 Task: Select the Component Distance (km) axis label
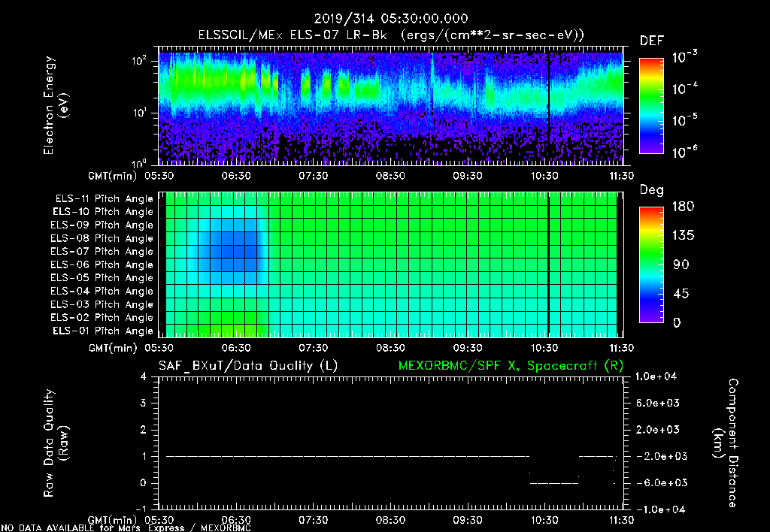726,443
